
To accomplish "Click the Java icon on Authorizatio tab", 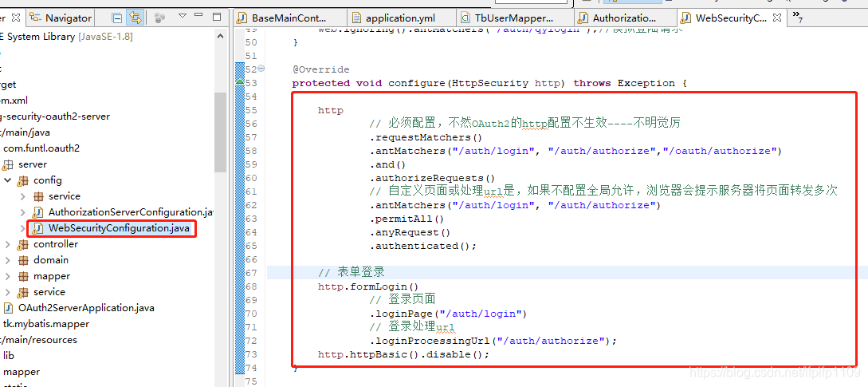I will click(x=583, y=18).
